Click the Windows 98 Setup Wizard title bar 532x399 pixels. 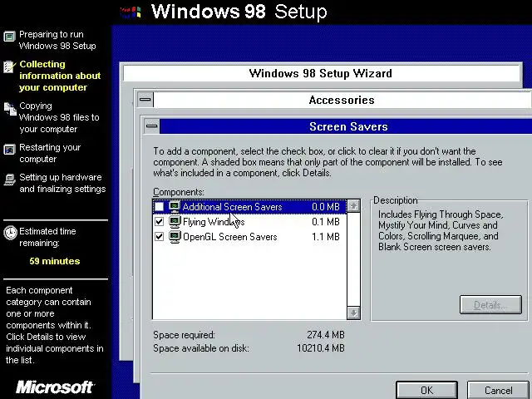point(320,73)
